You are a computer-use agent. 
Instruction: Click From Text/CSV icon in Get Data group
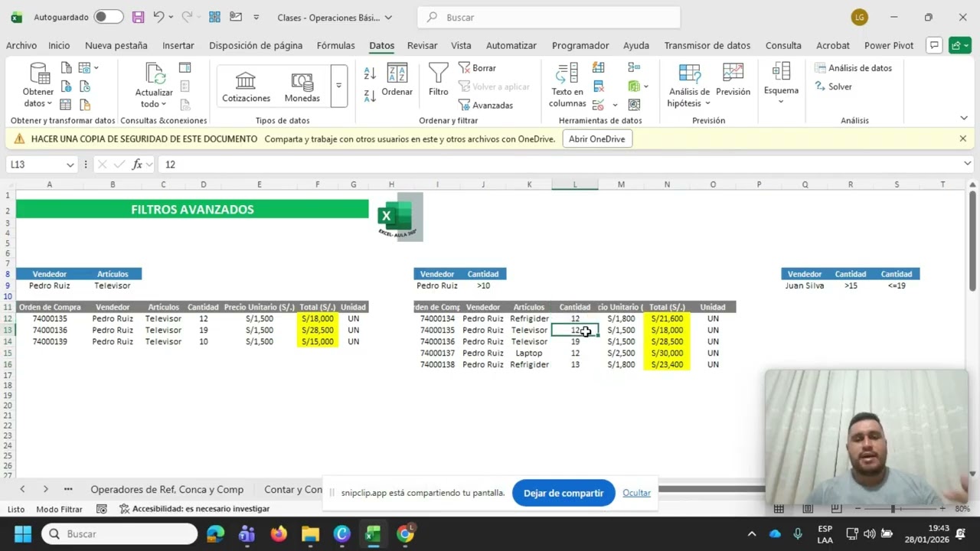[67, 68]
